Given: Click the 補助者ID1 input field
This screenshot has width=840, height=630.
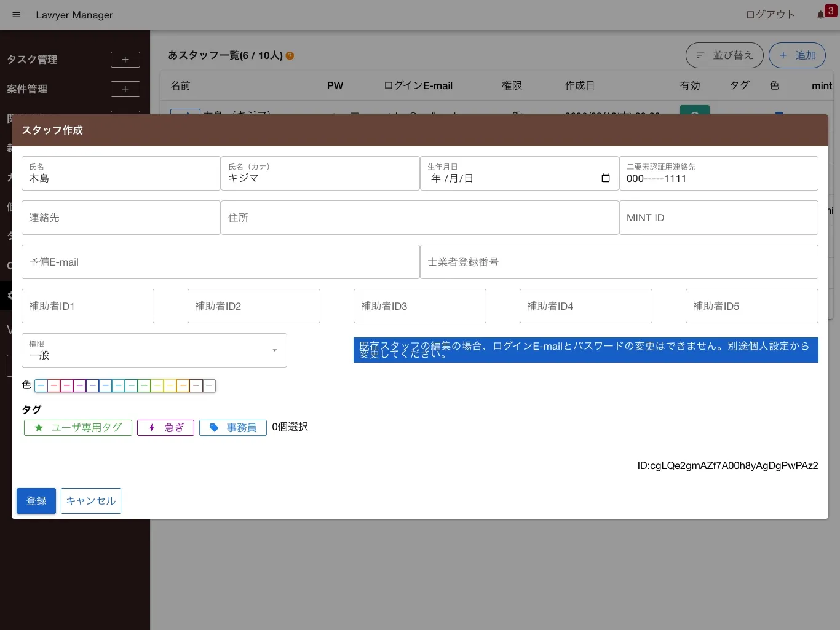Looking at the screenshot, I should tap(88, 306).
